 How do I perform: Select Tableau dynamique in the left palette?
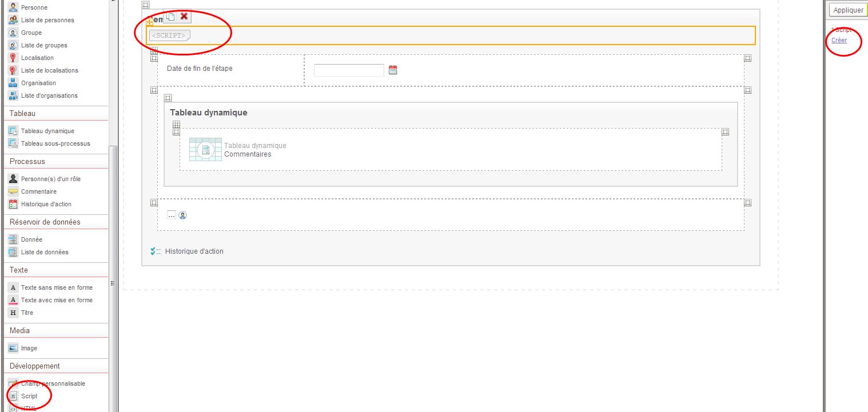point(41,131)
